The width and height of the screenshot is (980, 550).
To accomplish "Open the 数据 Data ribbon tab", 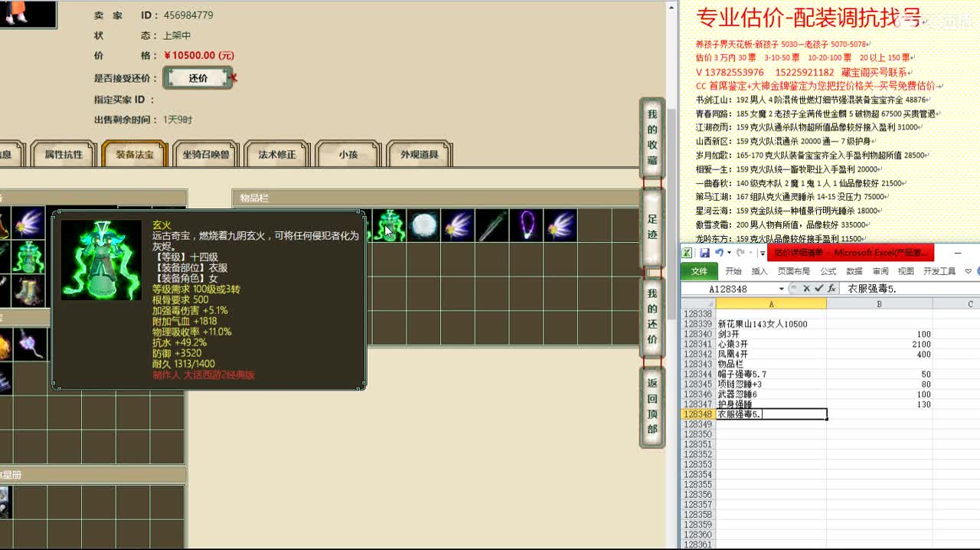I will pyautogui.click(x=854, y=271).
